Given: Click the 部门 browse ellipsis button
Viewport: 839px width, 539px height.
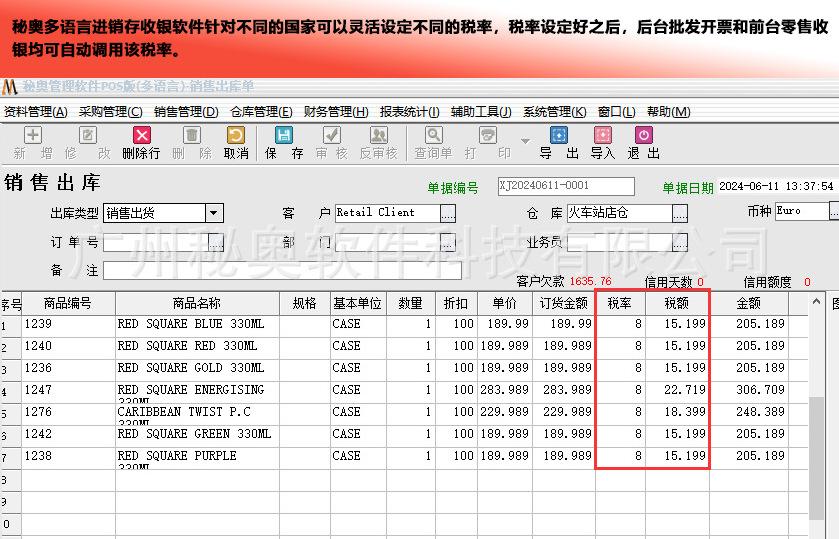Looking at the screenshot, I should 448,243.
